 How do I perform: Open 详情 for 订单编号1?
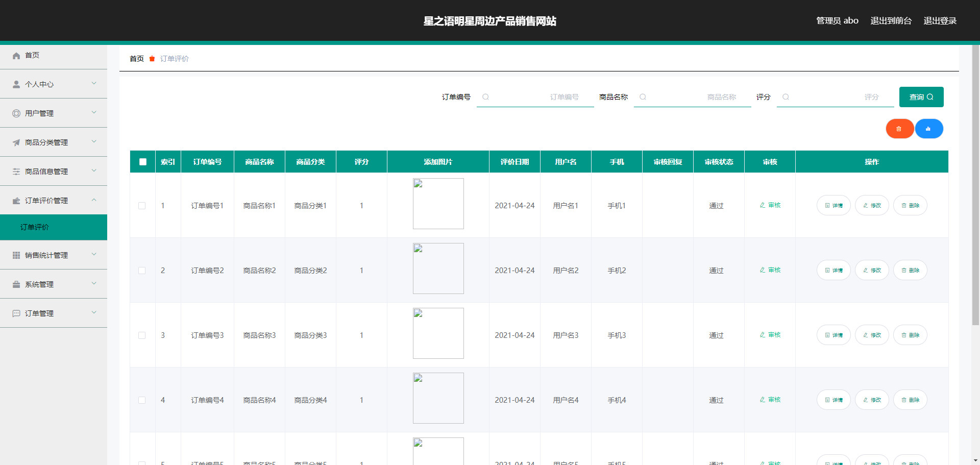click(x=834, y=205)
